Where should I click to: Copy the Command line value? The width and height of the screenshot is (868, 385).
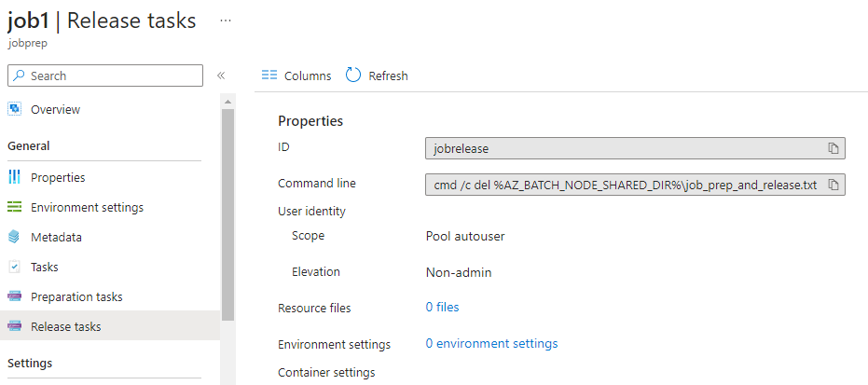click(834, 185)
